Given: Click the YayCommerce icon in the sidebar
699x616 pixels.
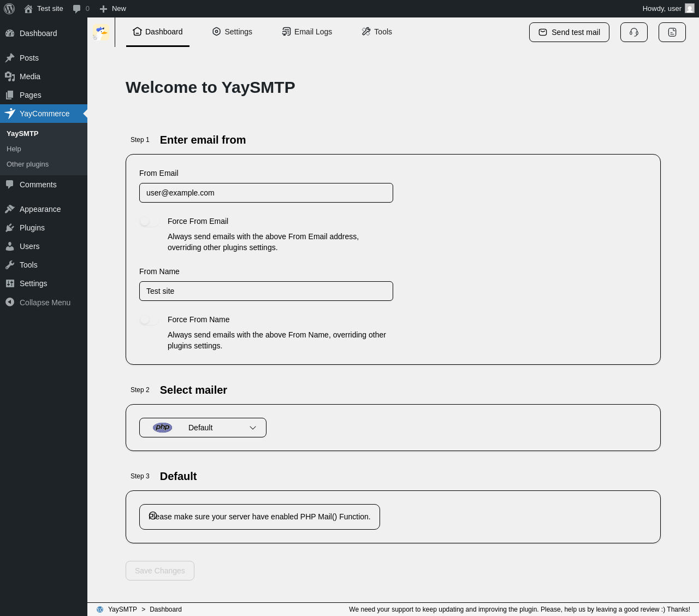Looking at the screenshot, I should click(10, 114).
